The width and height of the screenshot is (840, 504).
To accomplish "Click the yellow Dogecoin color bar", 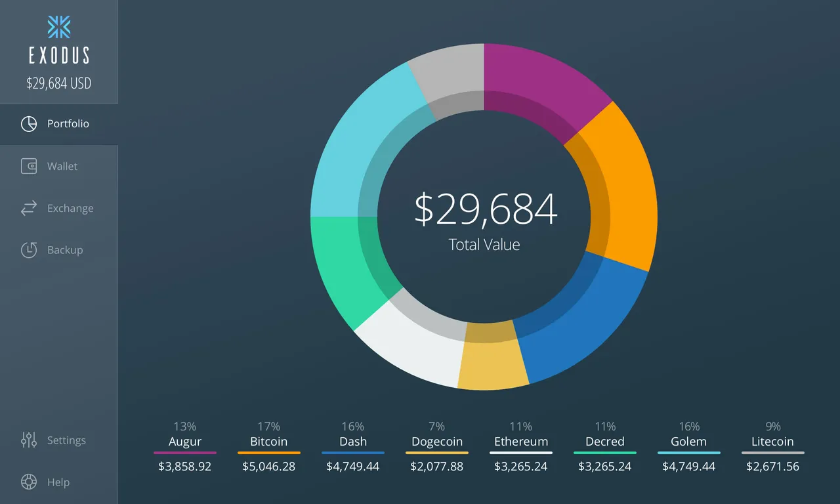I will (437, 453).
